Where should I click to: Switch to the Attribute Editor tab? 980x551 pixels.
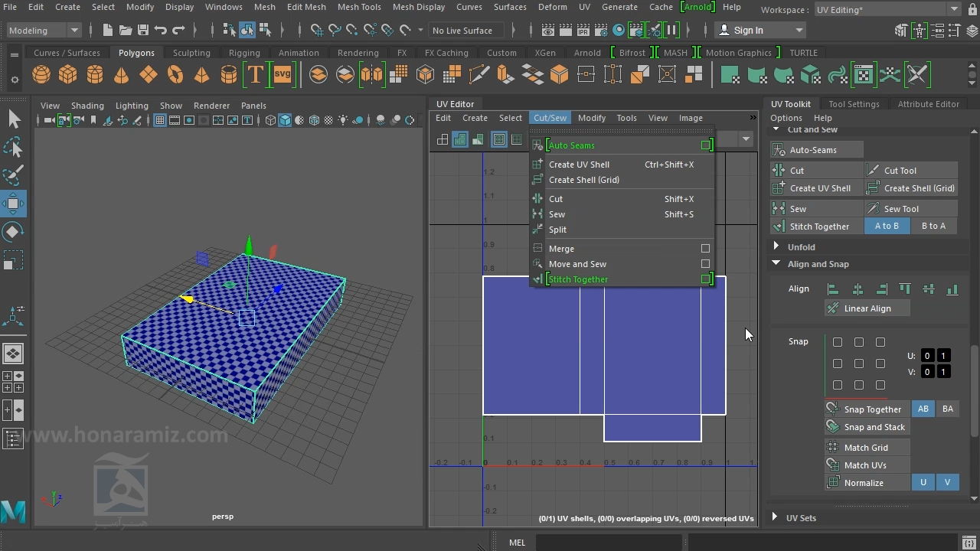point(928,104)
